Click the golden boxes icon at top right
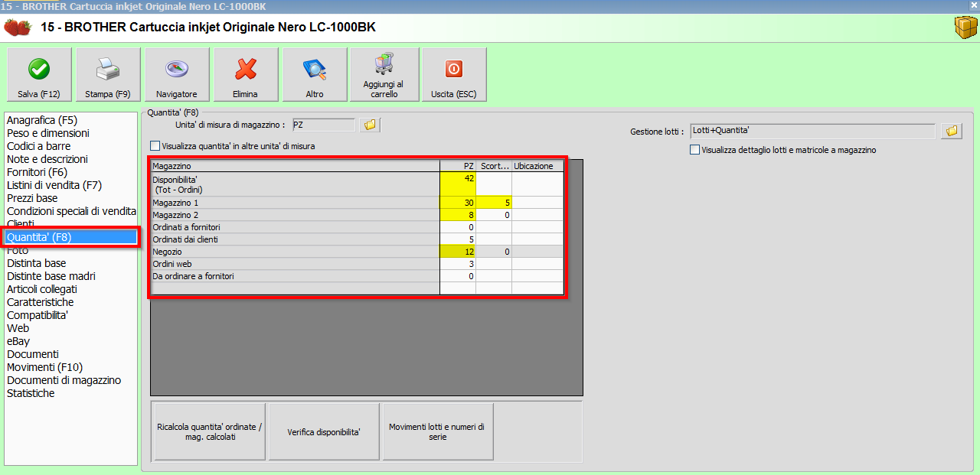The width and height of the screenshot is (980, 475). coord(965,28)
